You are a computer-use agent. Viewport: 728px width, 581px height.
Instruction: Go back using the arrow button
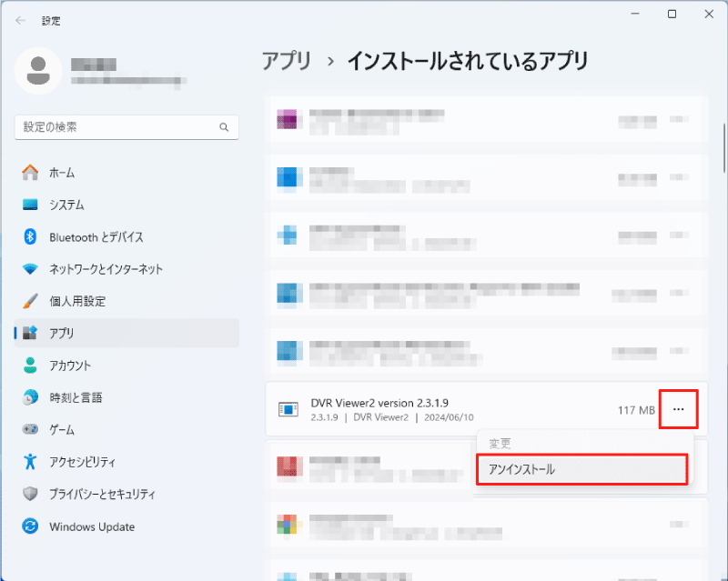coord(20,19)
